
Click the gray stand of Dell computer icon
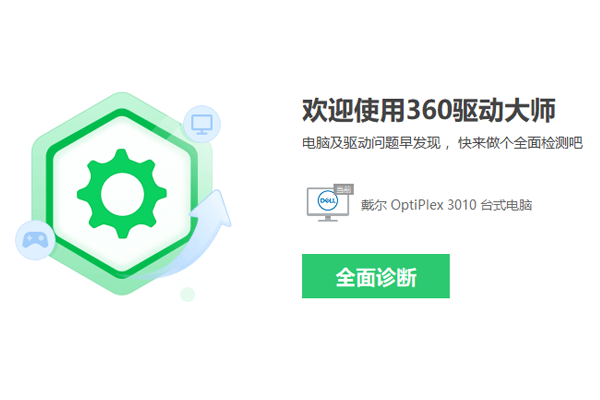coord(328,219)
